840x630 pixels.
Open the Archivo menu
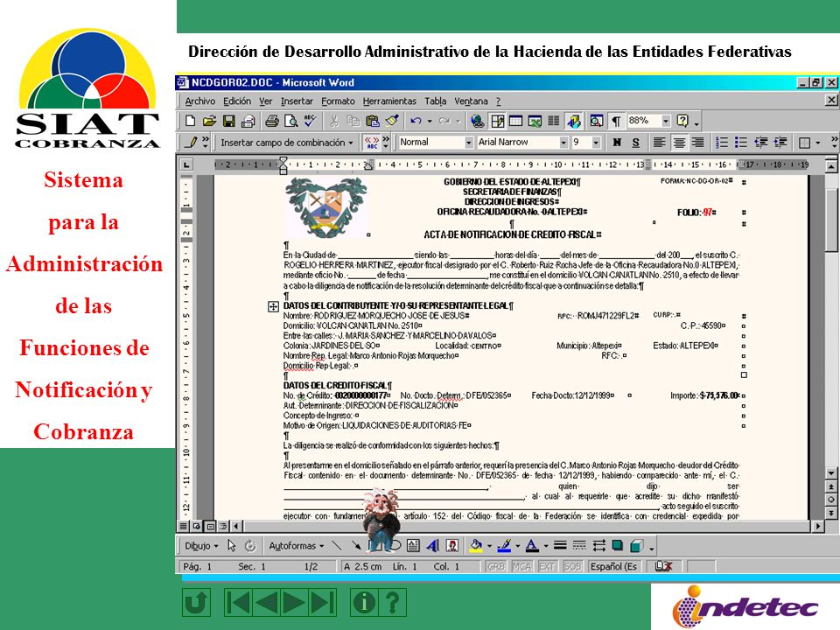point(199,101)
